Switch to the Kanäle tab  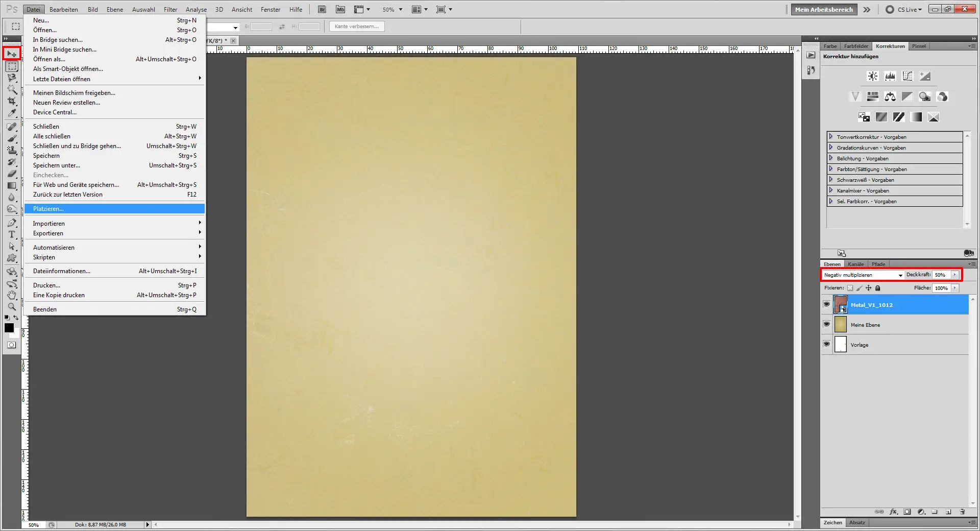[x=855, y=264]
